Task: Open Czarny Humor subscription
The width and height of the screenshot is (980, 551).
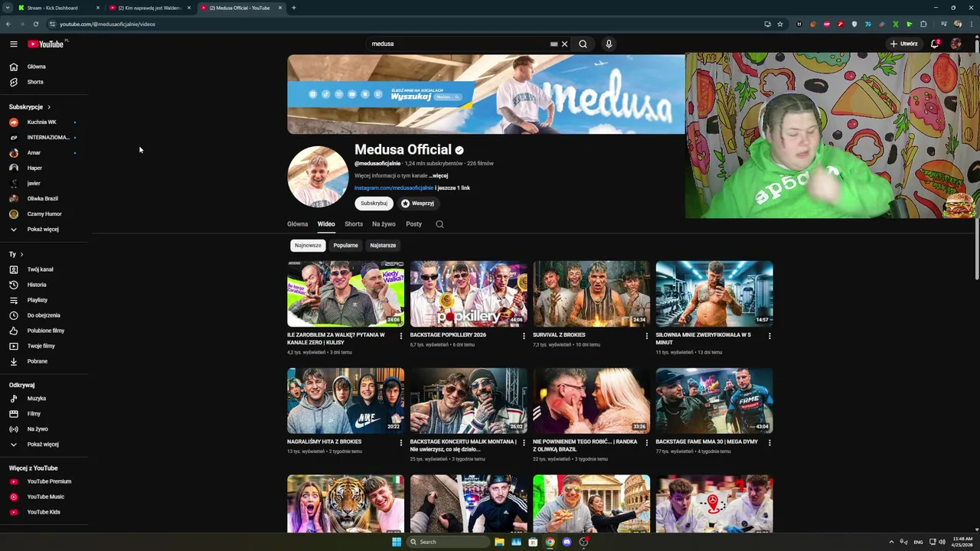Action: [x=44, y=214]
